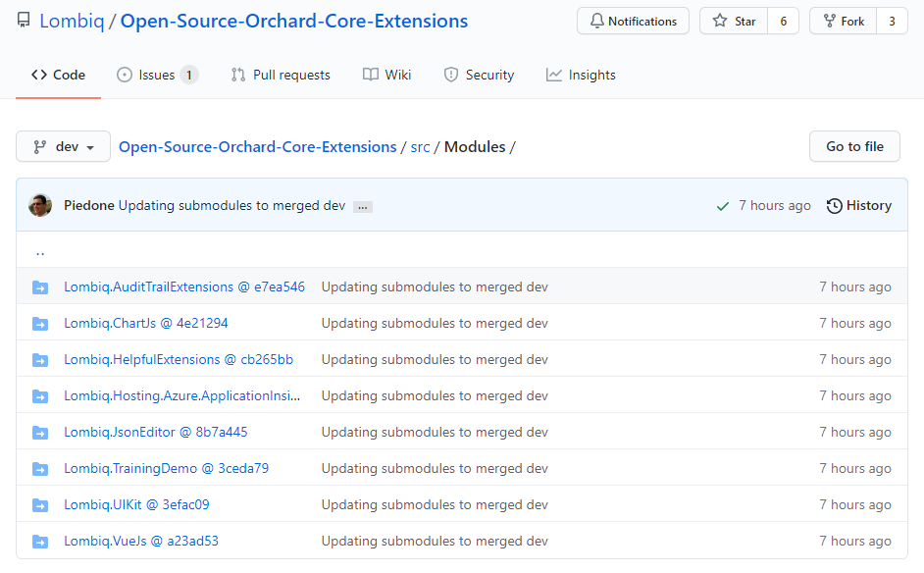The height and width of the screenshot is (573, 924).
Task: Open Lombiq.VueJs @ a23ad53 submodule
Action: (141, 542)
